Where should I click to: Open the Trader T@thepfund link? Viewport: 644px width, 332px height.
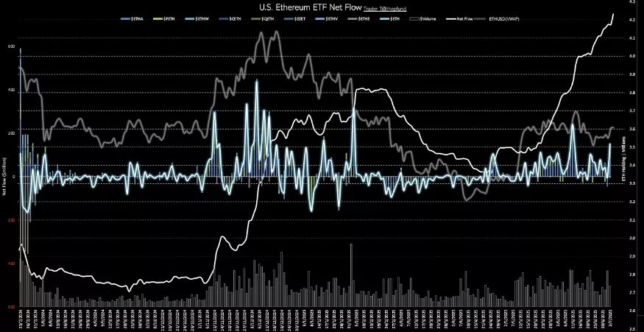(x=385, y=9)
